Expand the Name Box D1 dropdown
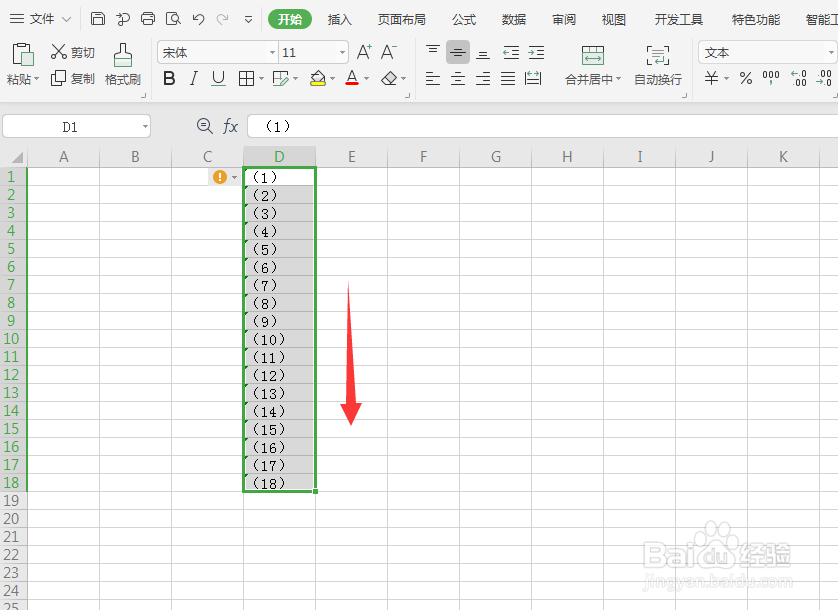The height and width of the screenshot is (610, 838). coord(145,127)
